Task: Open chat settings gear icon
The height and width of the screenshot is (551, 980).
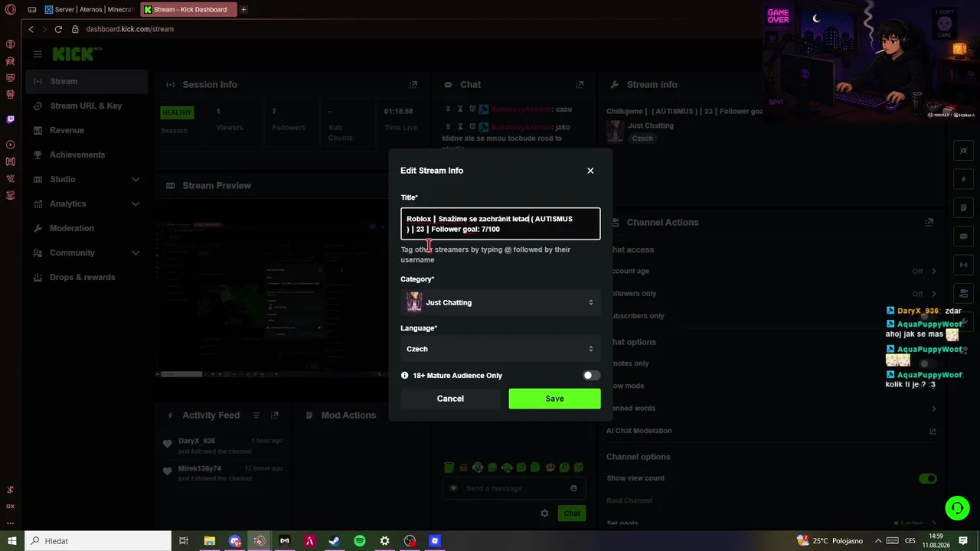Action: [544, 514]
